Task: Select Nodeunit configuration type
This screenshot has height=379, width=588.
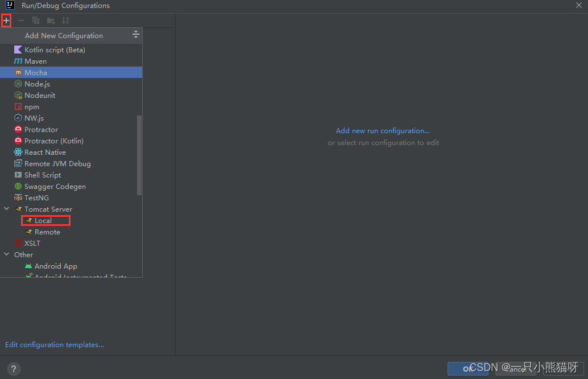Action: tap(71, 95)
